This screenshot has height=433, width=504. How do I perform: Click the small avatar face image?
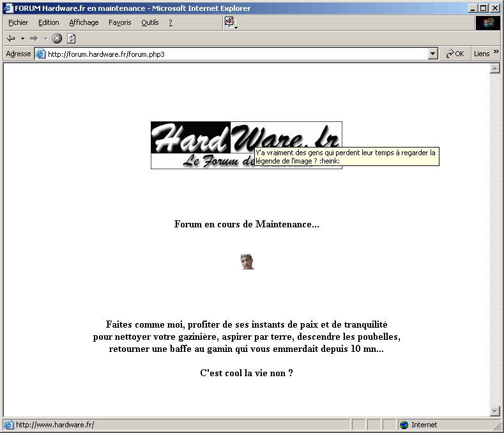tap(247, 261)
